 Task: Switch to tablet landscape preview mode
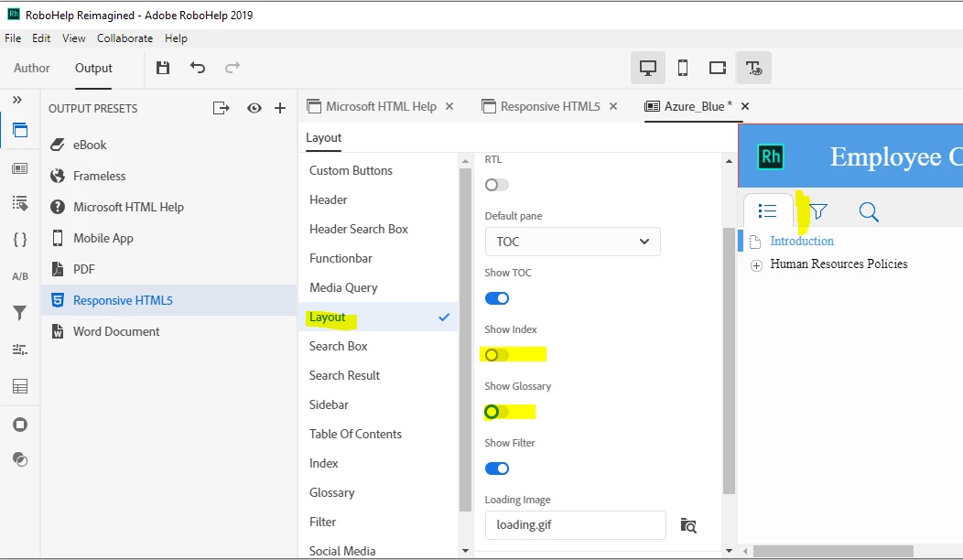coord(718,68)
